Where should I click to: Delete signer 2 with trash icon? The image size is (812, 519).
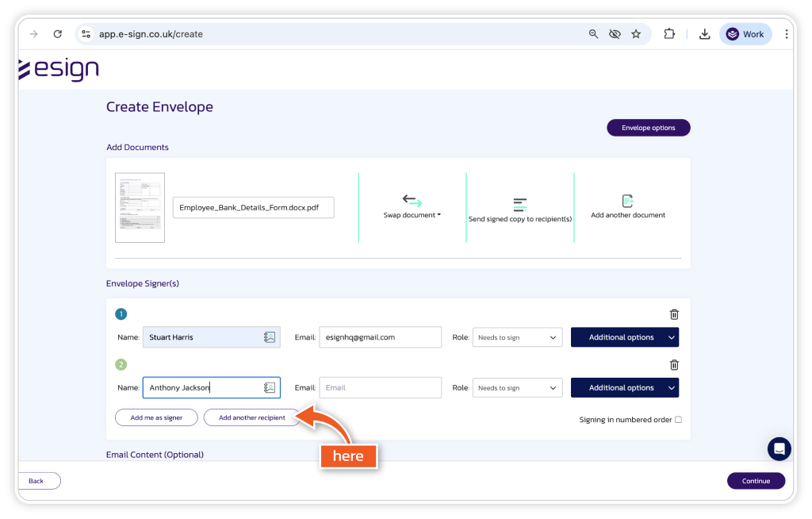coord(674,365)
